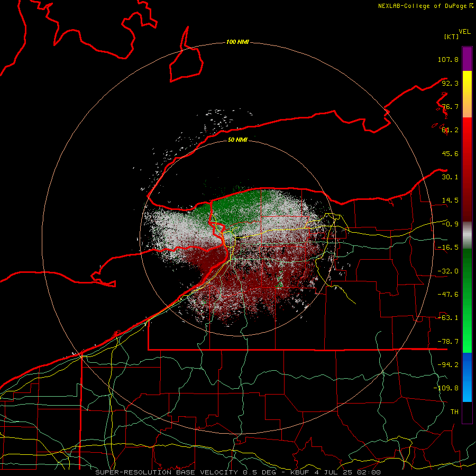Click the 100 NMI range ring label
This screenshot has height=476, width=476.
[237, 42]
